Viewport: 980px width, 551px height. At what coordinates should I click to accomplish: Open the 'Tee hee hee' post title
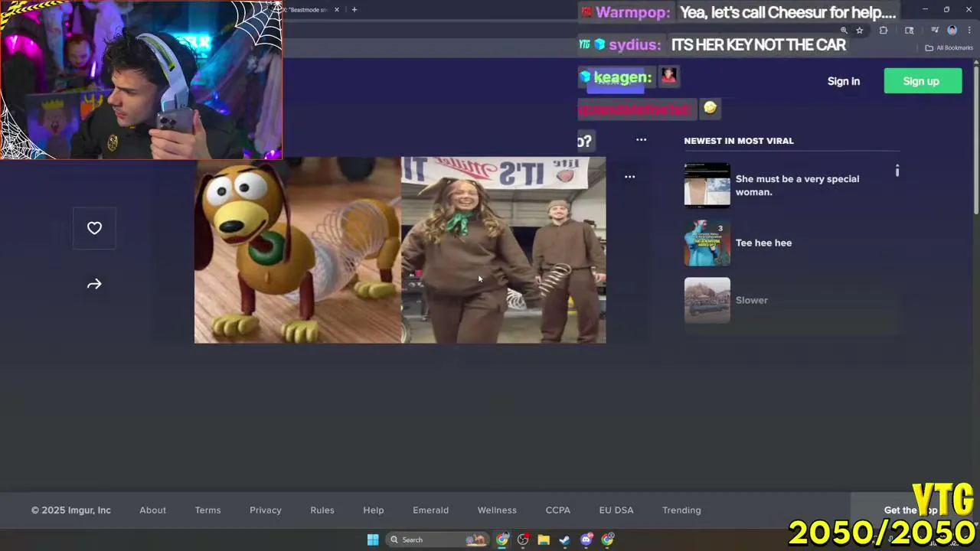pyautogui.click(x=763, y=243)
